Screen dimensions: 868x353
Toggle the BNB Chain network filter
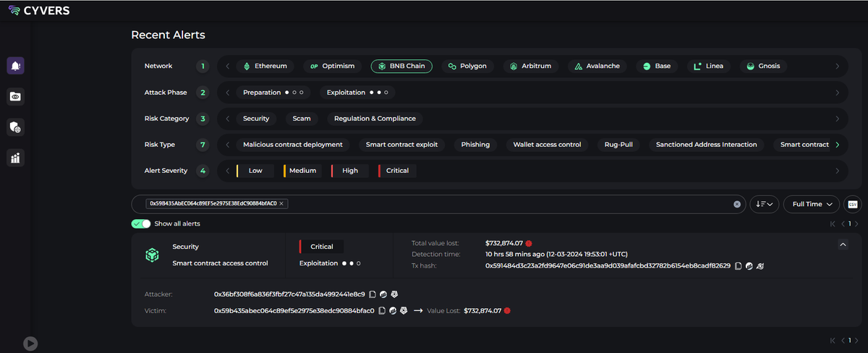(401, 66)
